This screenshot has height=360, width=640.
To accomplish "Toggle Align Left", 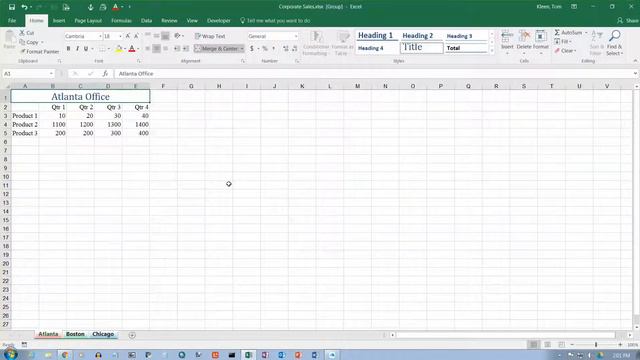I will point(147,49).
